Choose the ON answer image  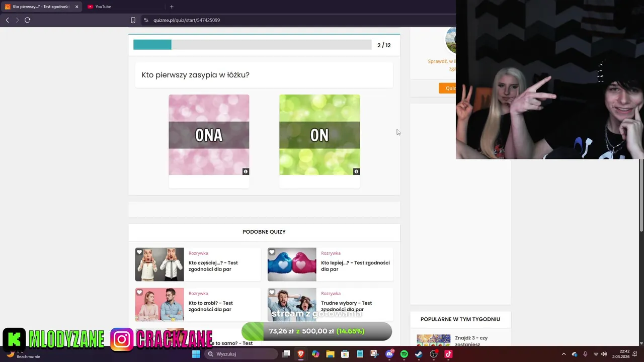pyautogui.click(x=319, y=135)
